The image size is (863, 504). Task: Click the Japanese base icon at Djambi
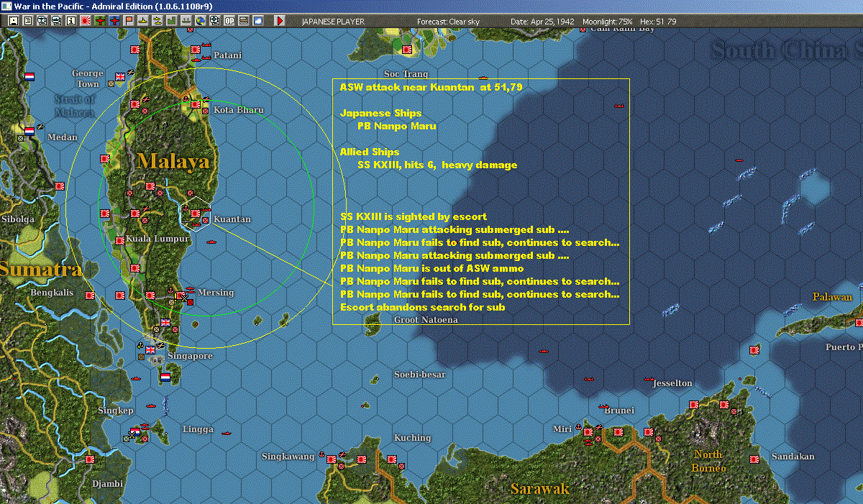(x=90, y=459)
